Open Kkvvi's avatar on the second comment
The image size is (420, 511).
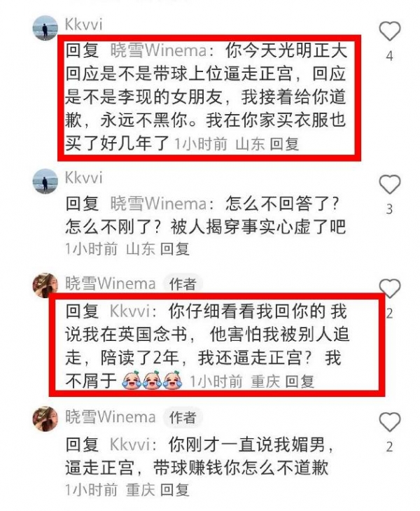click(x=45, y=181)
